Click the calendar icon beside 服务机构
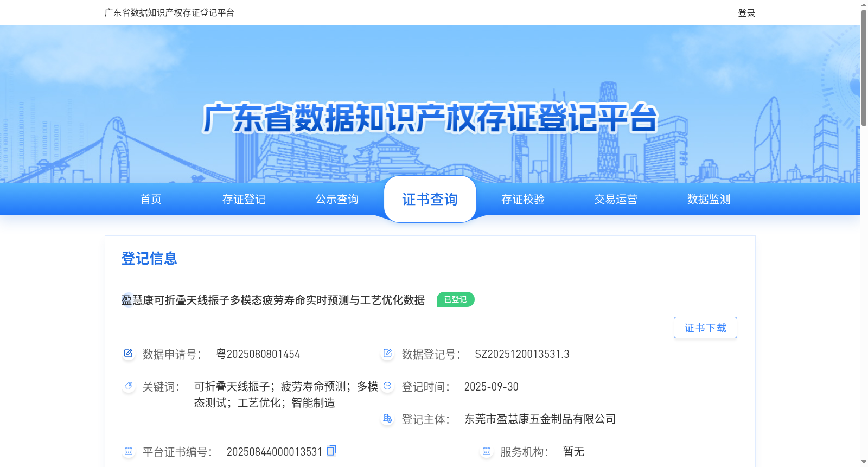Screen dimensions: 868x467 486,451
